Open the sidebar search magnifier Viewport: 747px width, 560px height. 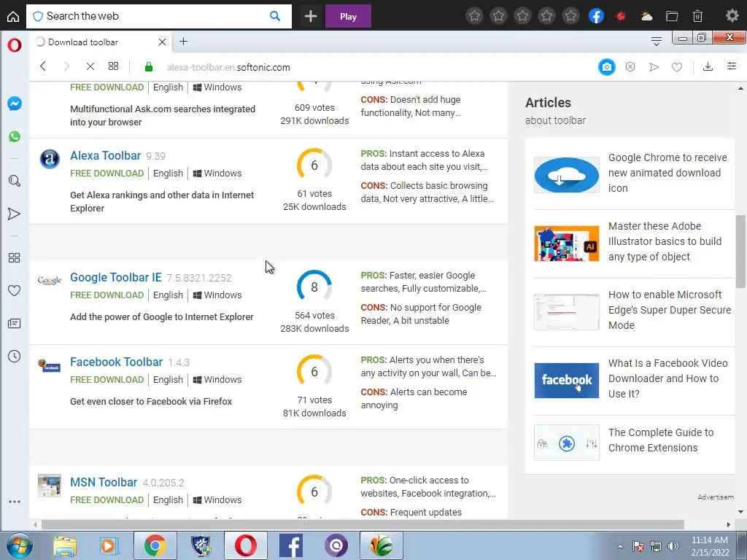tap(15, 181)
